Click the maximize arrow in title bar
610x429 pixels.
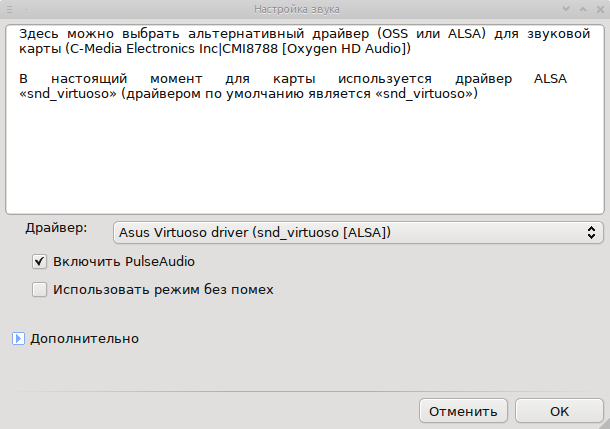pos(581,9)
